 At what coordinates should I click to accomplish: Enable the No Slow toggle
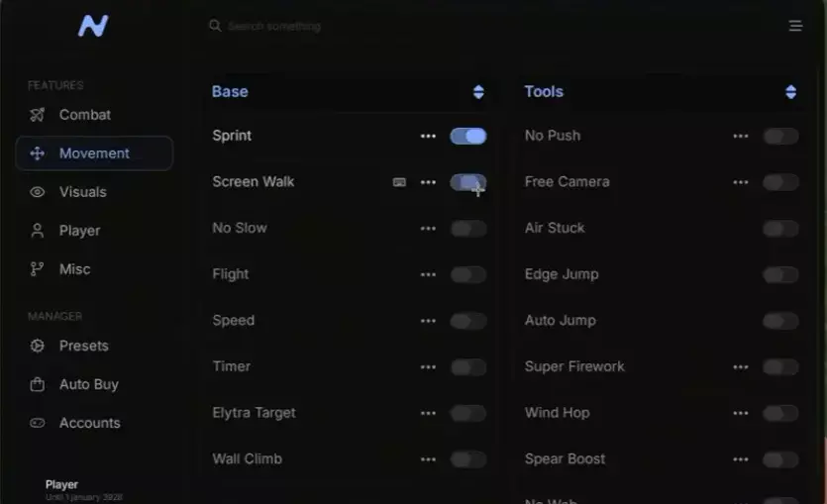point(467,229)
